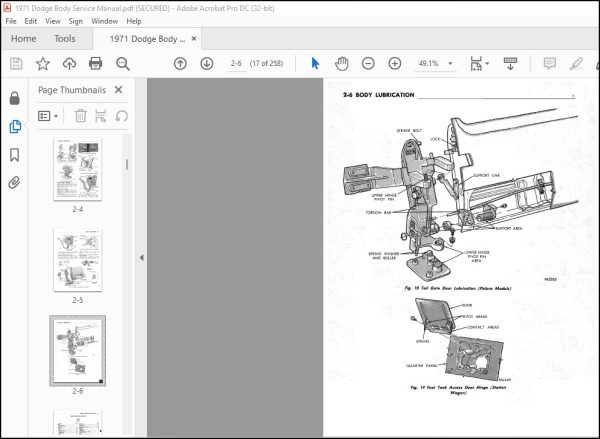Click the read mode keyboard icon
The width and height of the screenshot is (600, 439).
(510, 64)
